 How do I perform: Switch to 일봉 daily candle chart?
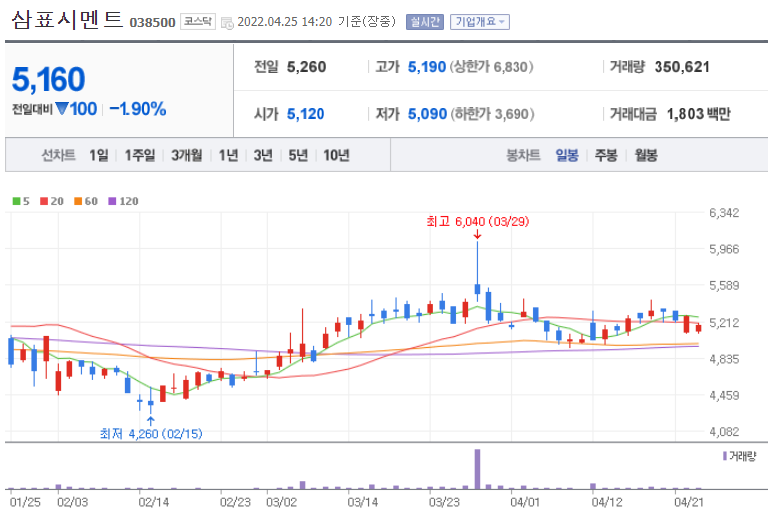click(567, 155)
